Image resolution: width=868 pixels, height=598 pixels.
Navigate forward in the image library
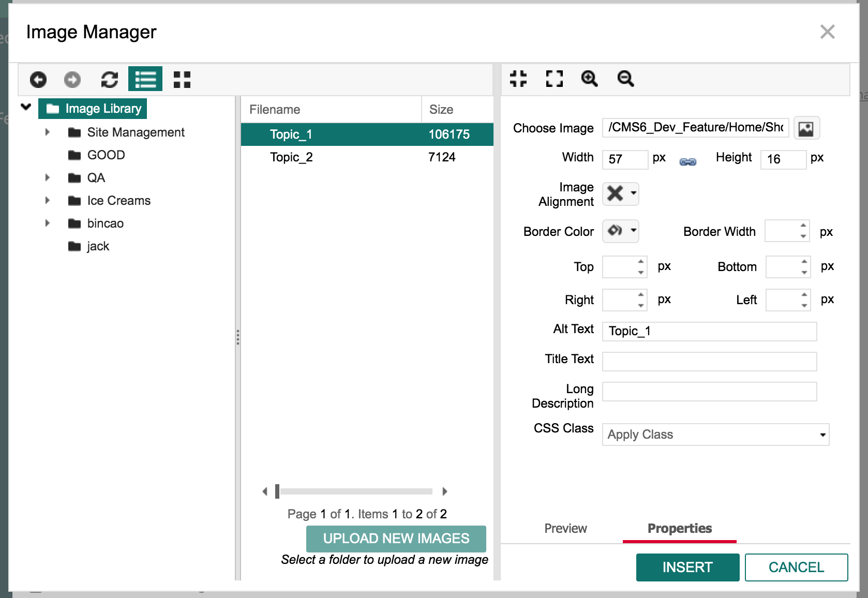72,80
